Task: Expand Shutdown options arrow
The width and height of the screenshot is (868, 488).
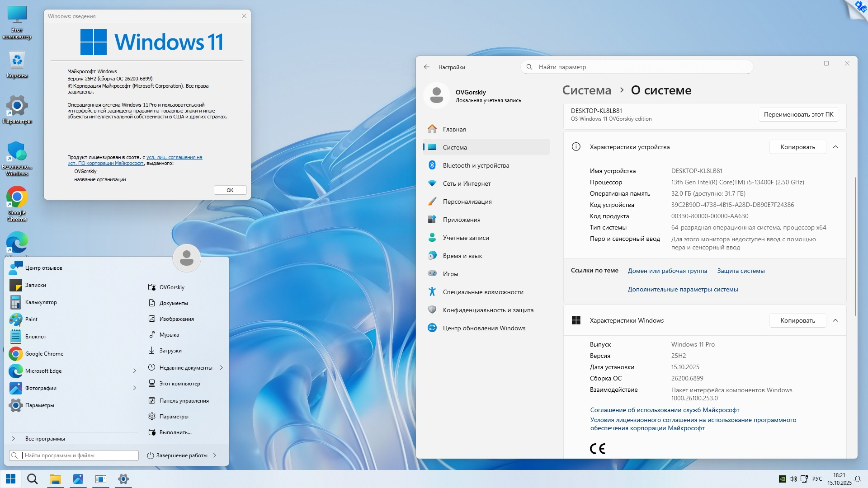Action: (214, 455)
